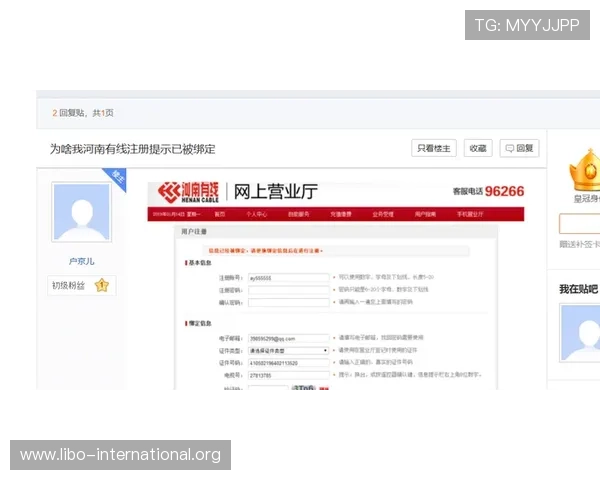Screen dimensions: 600x480
Task: Open the 个人中心 navigation item
Action: coord(256,214)
